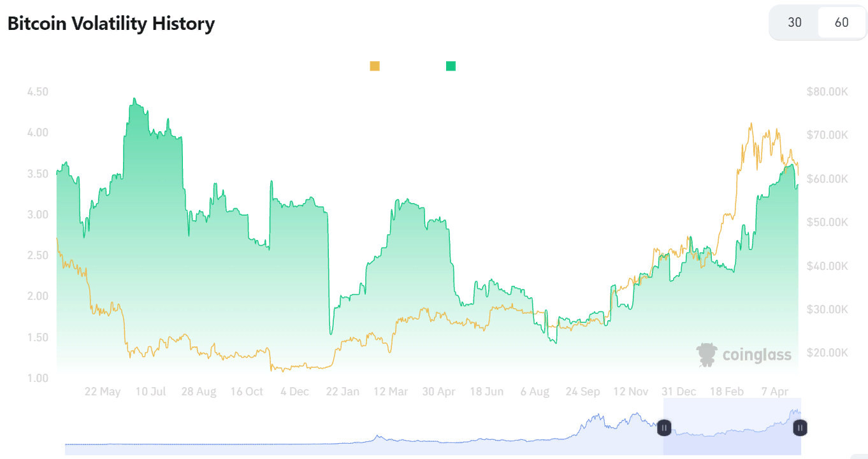Viewport: 868px width, 459px height.
Task: Click the unselected left part of the navigator
Action: point(363,433)
